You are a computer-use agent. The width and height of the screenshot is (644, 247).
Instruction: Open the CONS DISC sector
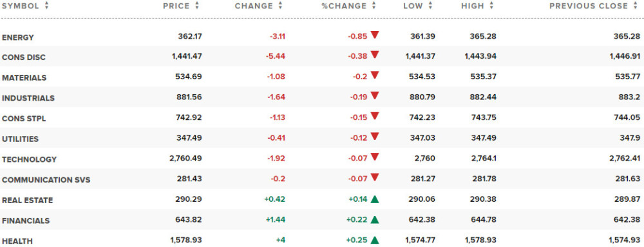pos(23,57)
